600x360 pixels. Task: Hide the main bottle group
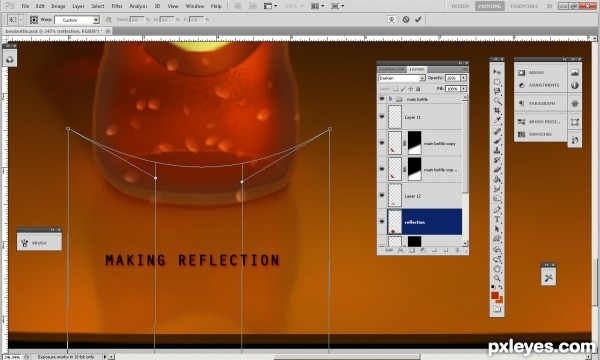point(382,99)
